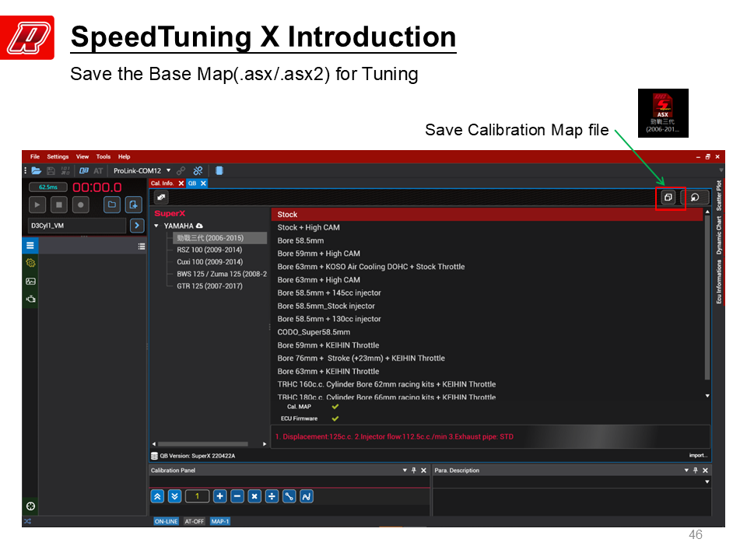
Task: Toggle the AT-OFF status button
Action: [x=194, y=521]
